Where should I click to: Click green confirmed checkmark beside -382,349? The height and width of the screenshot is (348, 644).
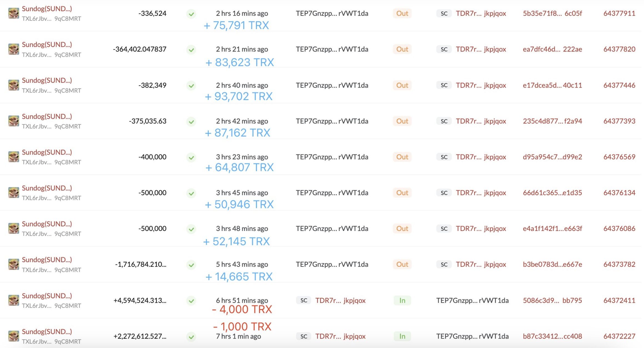tap(191, 86)
